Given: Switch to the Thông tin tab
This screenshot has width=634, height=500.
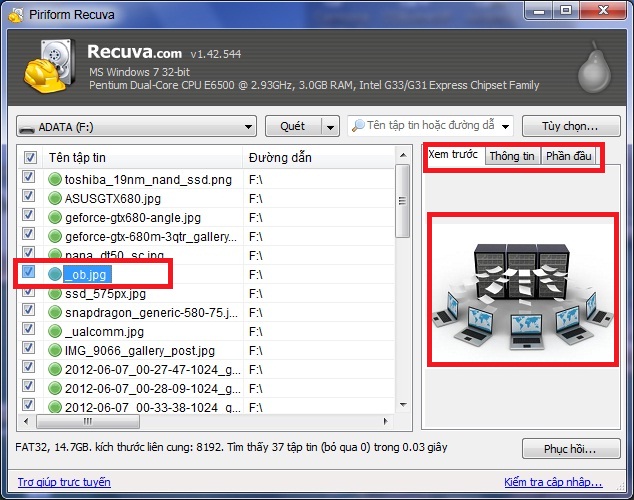Looking at the screenshot, I should pyautogui.click(x=512, y=156).
